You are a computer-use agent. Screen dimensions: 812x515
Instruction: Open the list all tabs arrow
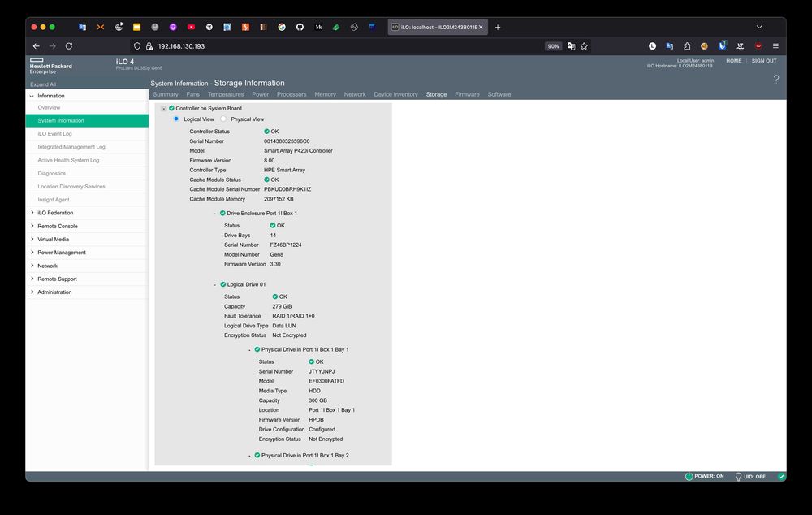click(x=759, y=27)
